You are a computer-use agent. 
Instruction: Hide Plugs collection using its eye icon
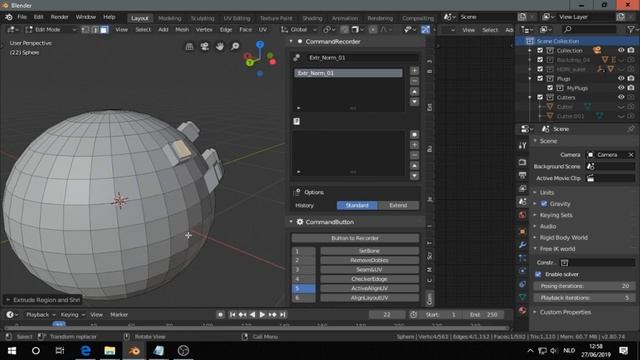point(621,78)
